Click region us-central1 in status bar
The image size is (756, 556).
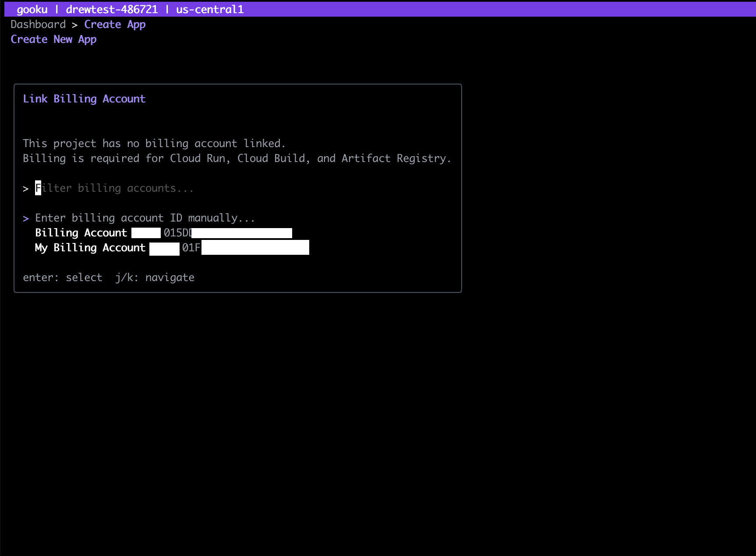(210, 10)
